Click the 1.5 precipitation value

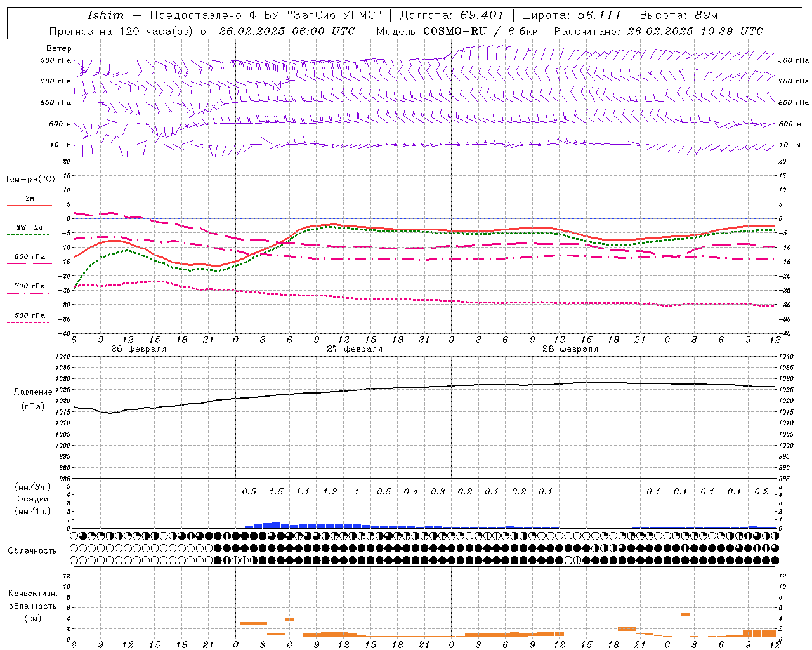tap(276, 491)
